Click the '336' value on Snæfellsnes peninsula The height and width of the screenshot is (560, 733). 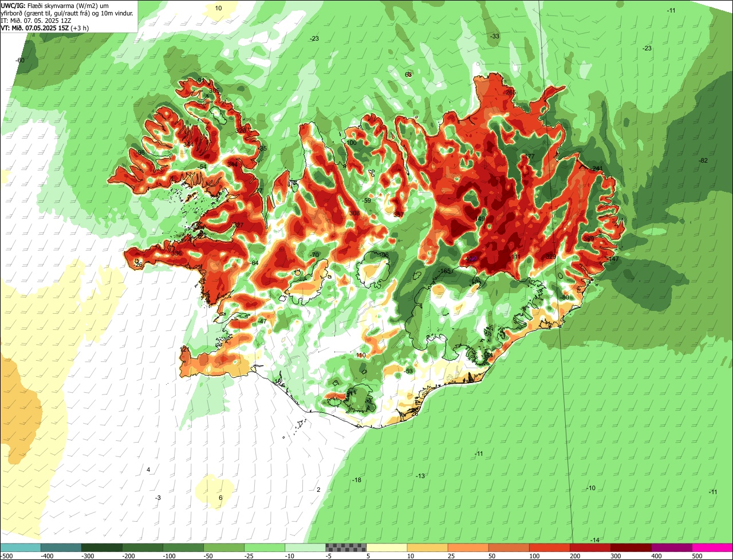(176, 253)
